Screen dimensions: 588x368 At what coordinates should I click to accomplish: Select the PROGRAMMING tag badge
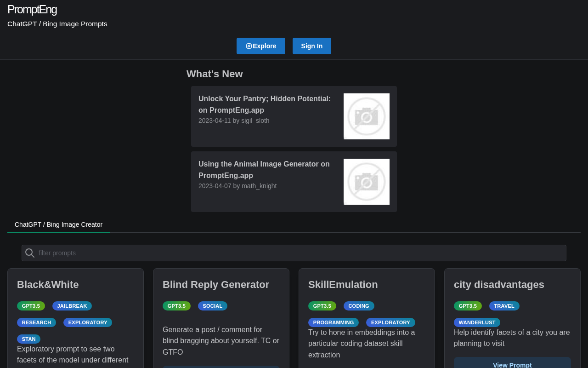[x=333, y=322]
